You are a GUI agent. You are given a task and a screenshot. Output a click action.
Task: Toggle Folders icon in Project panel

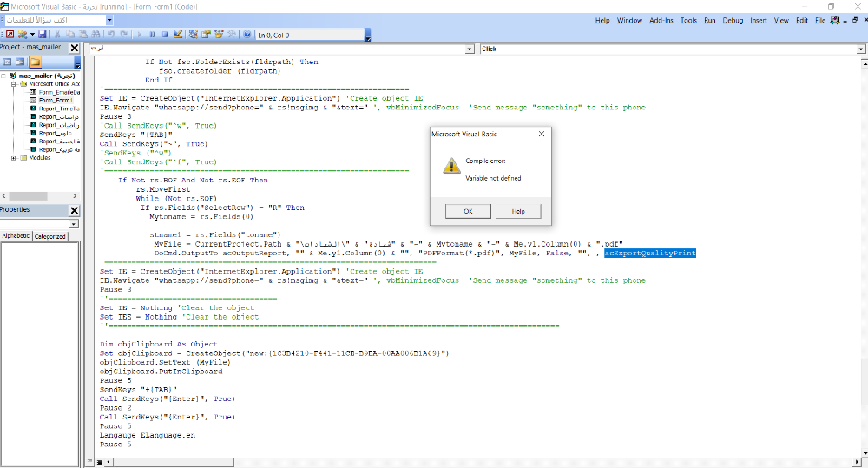coord(35,62)
